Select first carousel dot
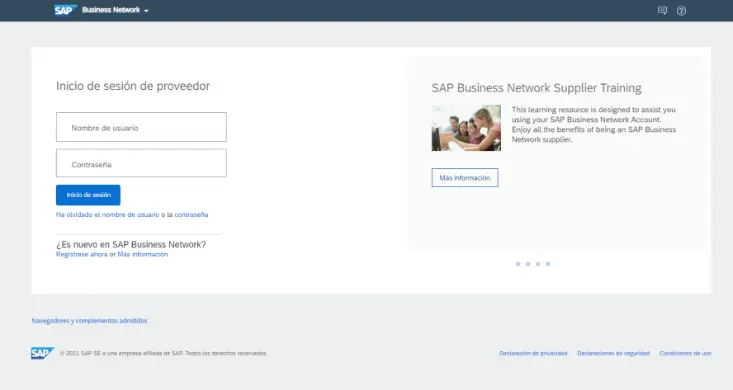 click(x=518, y=264)
